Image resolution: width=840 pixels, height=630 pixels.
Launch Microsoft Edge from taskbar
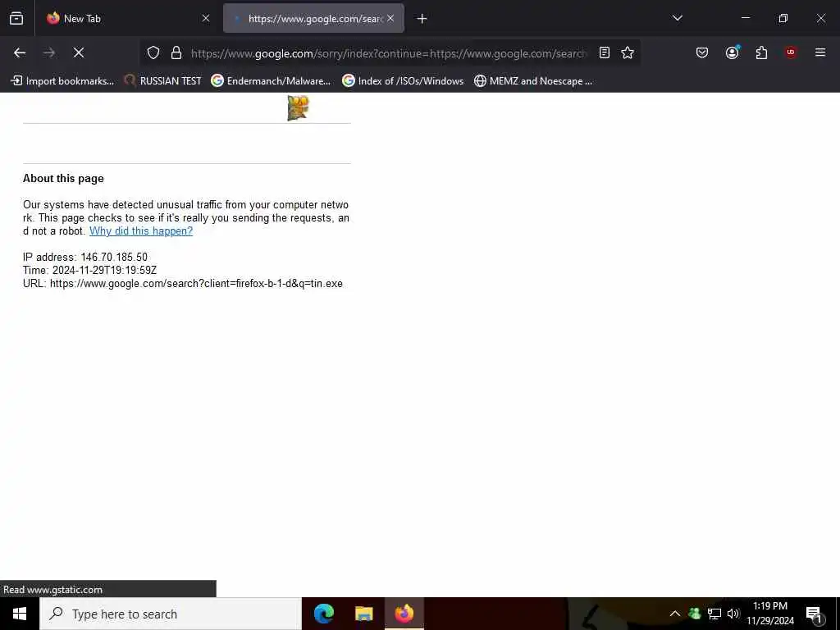[323, 614]
